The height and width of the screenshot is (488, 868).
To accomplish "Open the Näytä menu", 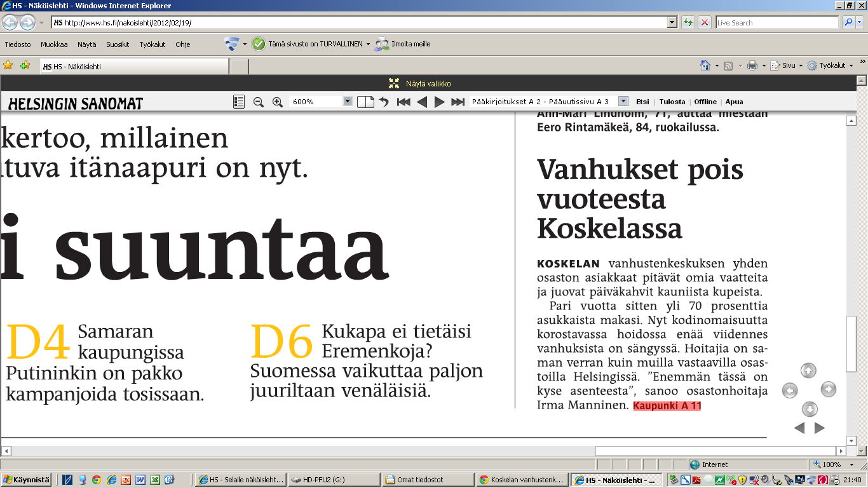I will click(87, 44).
